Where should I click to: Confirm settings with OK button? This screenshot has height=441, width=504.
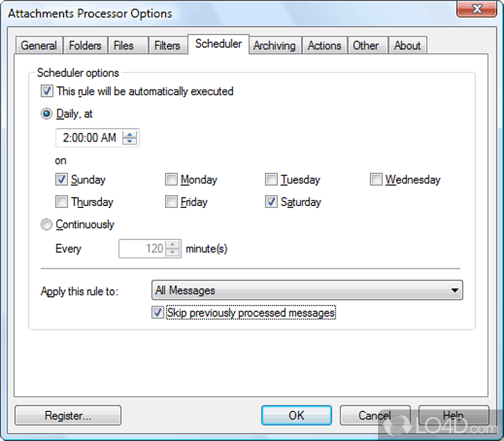pyautogui.click(x=296, y=415)
